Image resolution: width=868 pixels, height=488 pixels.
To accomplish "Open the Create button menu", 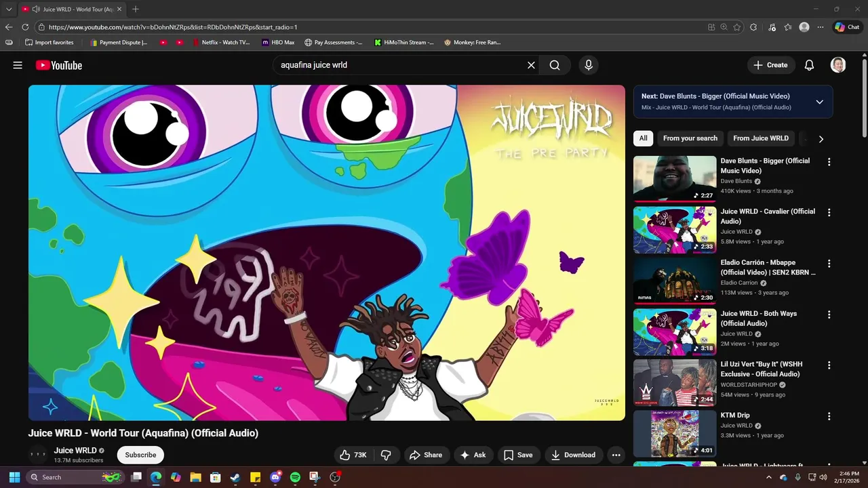I will point(770,65).
